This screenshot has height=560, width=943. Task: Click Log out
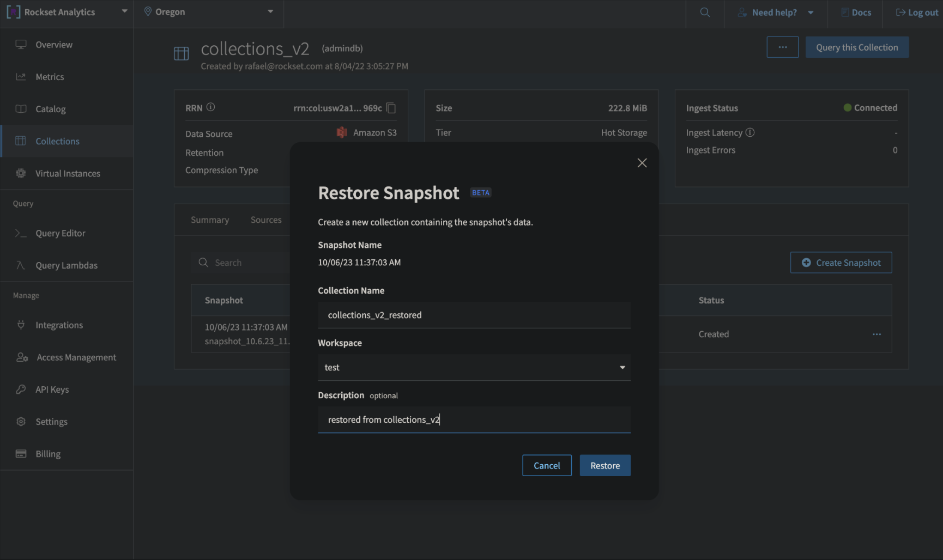tap(917, 13)
